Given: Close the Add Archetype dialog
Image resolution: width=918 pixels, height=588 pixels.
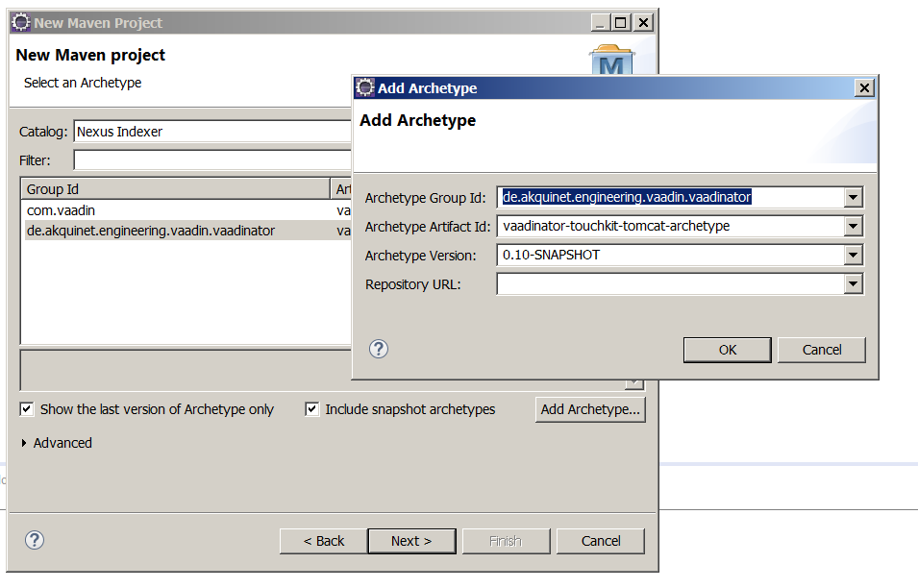Looking at the screenshot, I should pyautogui.click(x=864, y=87).
